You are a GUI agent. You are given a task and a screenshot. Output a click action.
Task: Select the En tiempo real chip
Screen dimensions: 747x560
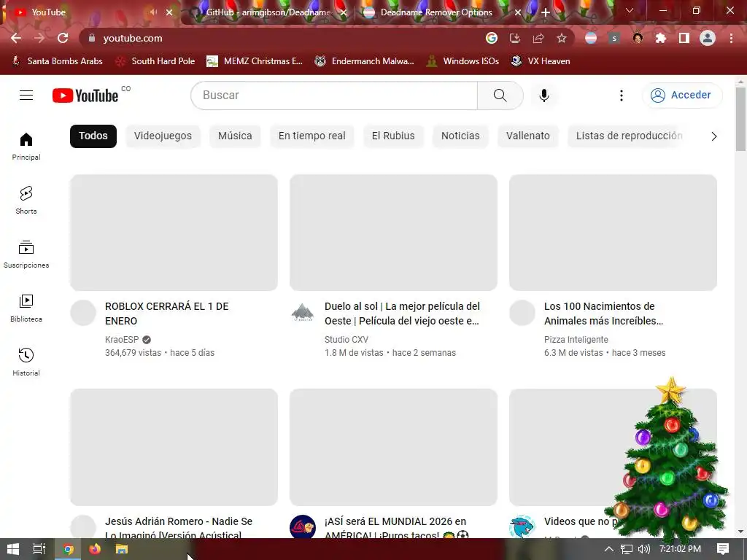coord(312,136)
